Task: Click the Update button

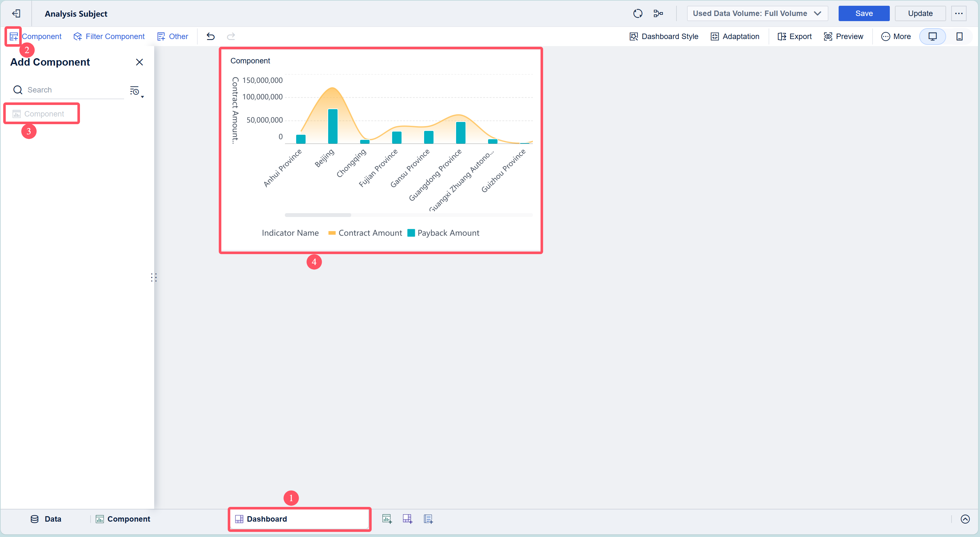Action: coord(920,14)
